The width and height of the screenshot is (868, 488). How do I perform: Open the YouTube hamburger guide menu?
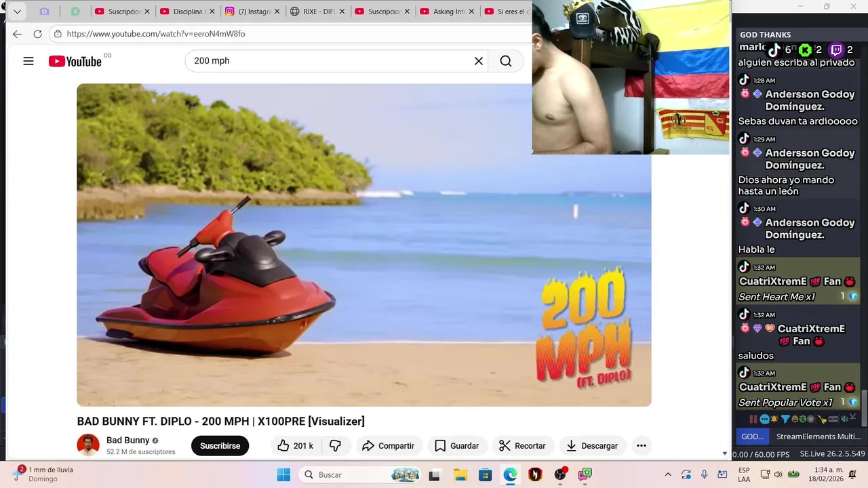[28, 61]
